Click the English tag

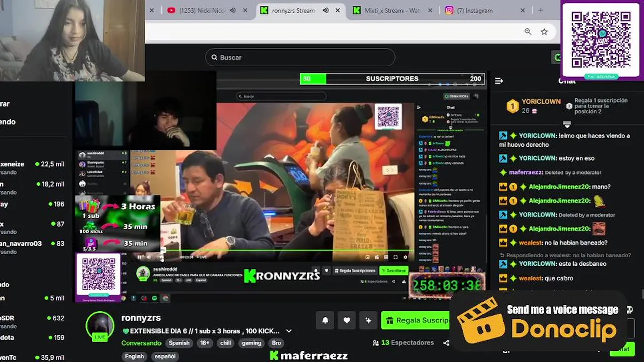click(x=134, y=356)
